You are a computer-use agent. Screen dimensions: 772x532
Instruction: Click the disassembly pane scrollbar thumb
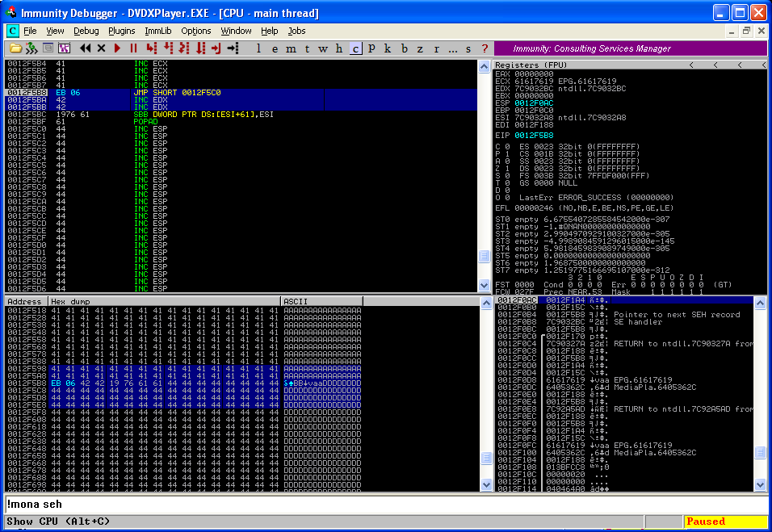click(x=484, y=256)
